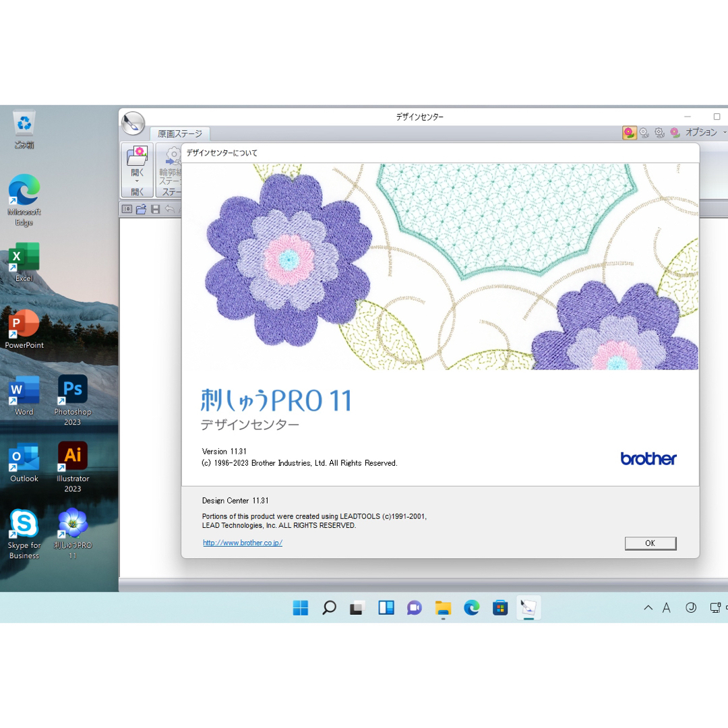Click the デザインセンターについて dialog title
728x728 pixels.
point(222,153)
